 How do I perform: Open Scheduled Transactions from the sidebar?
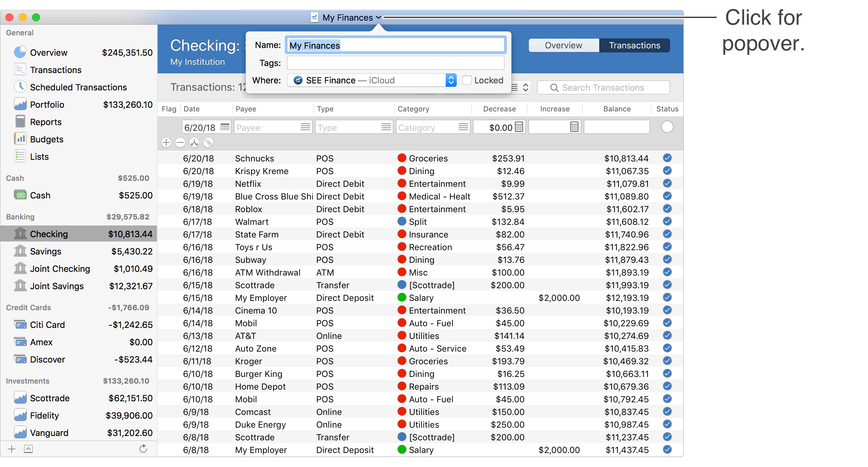point(21,87)
